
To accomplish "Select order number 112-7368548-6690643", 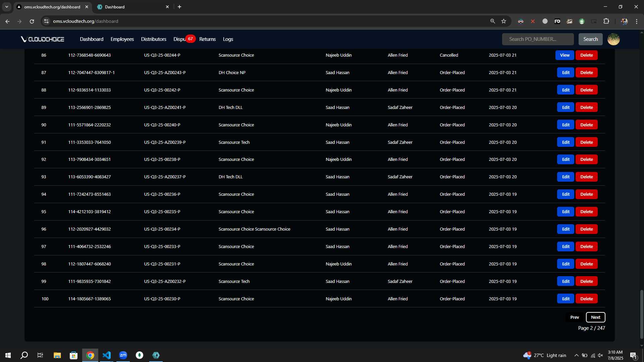I will [89, 55].
